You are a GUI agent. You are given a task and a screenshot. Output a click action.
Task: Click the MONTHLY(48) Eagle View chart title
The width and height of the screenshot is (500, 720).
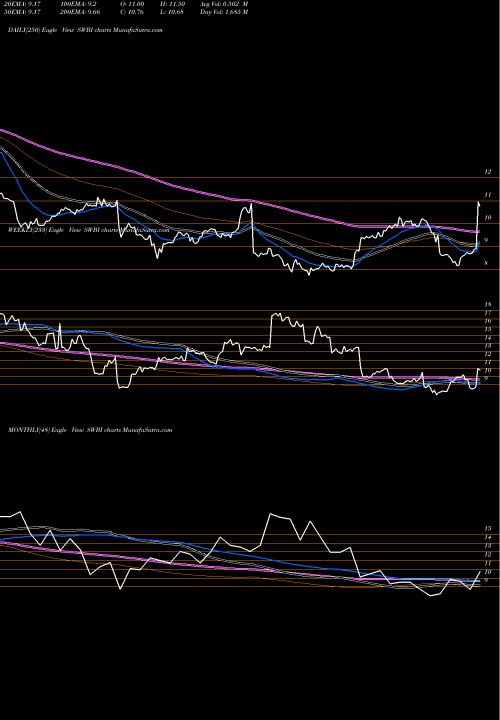[x=90, y=430]
